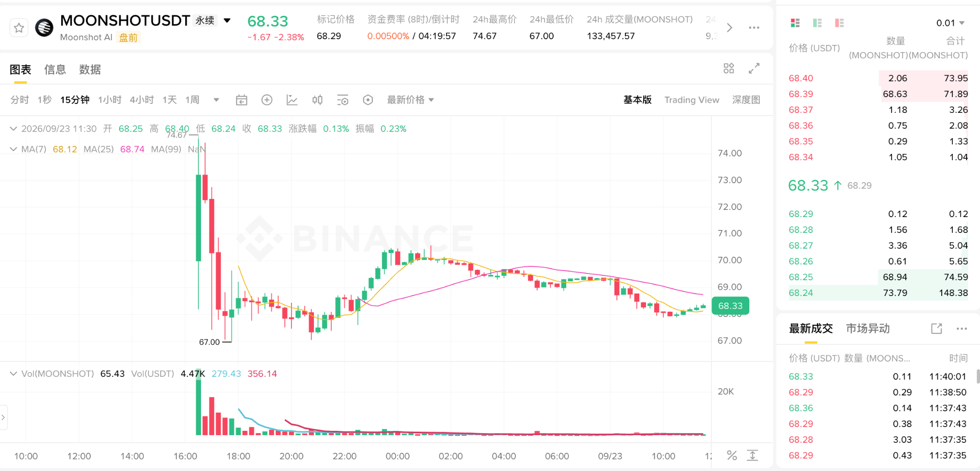Click the Vol(USDT) 4.47K label
980x471 pixels.
(x=168, y=374)
